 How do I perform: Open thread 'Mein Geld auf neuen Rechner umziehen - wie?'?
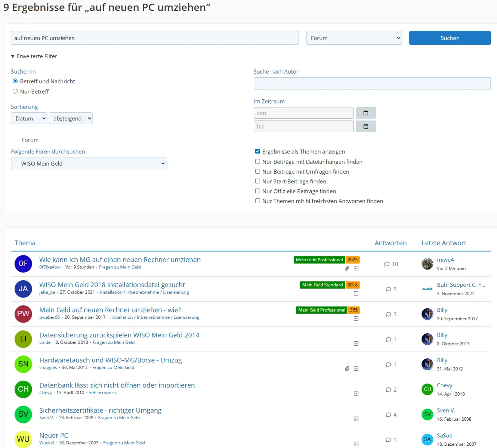pos(110,310)
